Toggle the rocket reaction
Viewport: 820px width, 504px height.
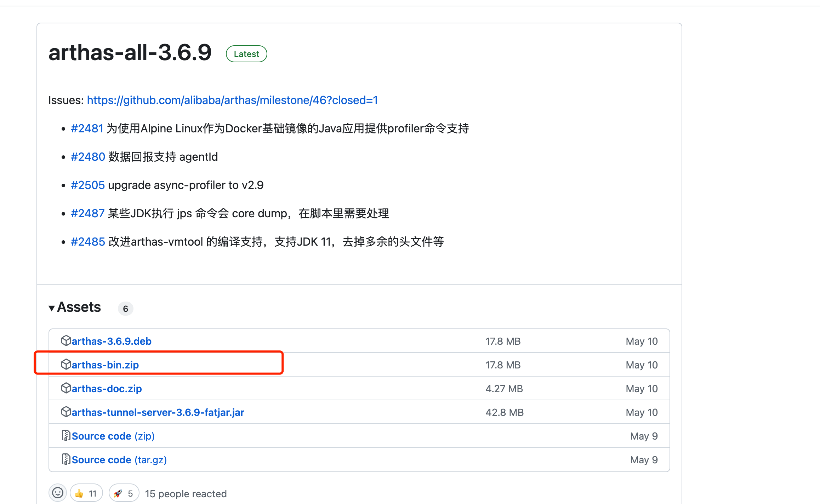click(124, 493)
